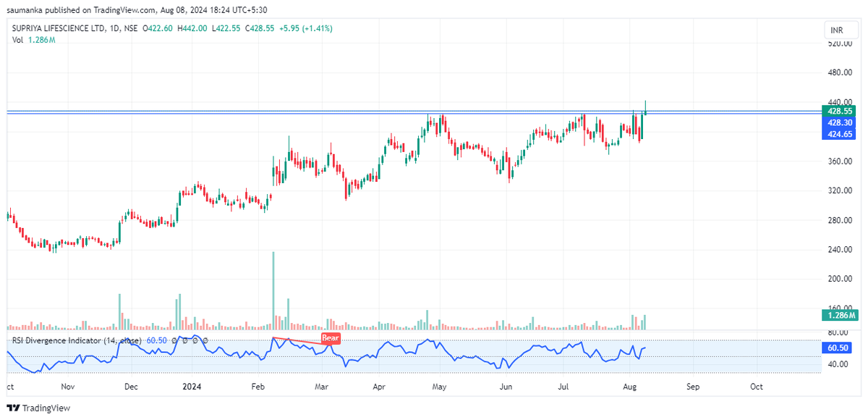Click the green 1.286M volume axis label
The height and width of the screenshot is (420, 868).
pyautogui.click(x=840, y=315)
